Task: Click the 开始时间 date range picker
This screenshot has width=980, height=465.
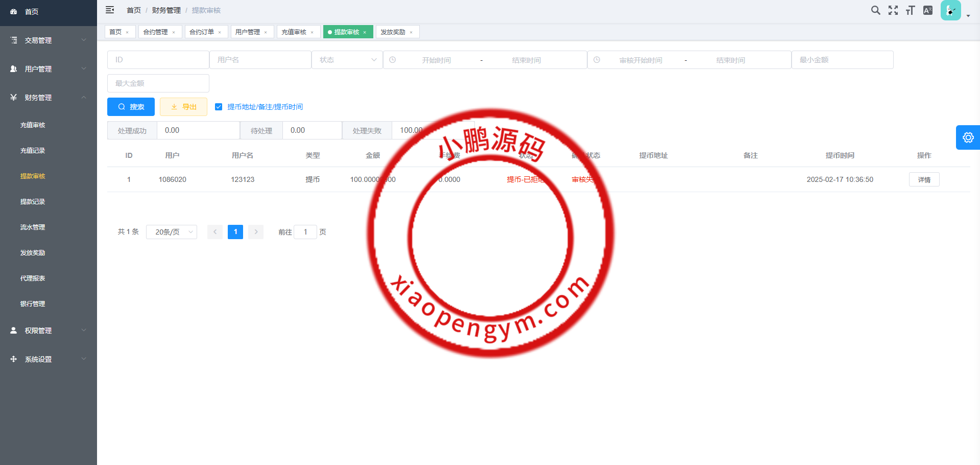Action: coord(436,60)
